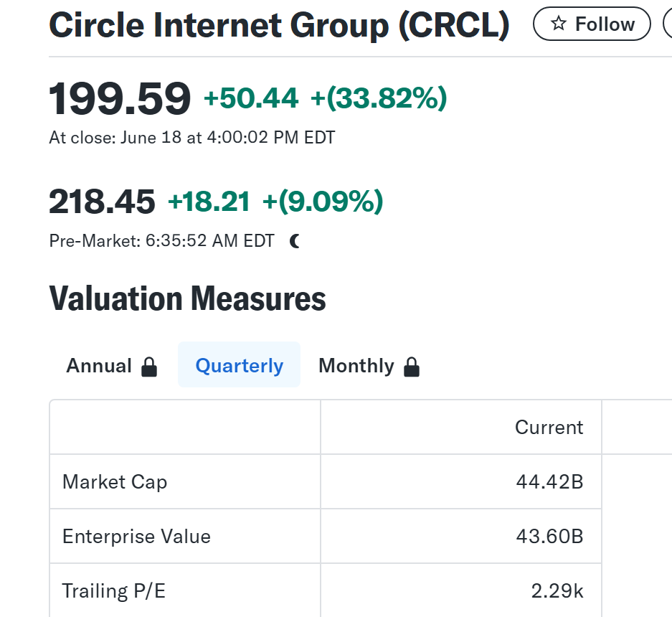Click the 218.45 pre-market price
672x617 pixels.
click(102, 202)
